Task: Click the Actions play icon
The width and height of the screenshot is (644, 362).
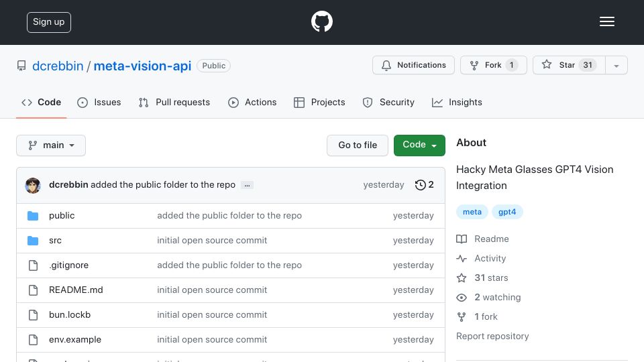Action: pos(233,103)
